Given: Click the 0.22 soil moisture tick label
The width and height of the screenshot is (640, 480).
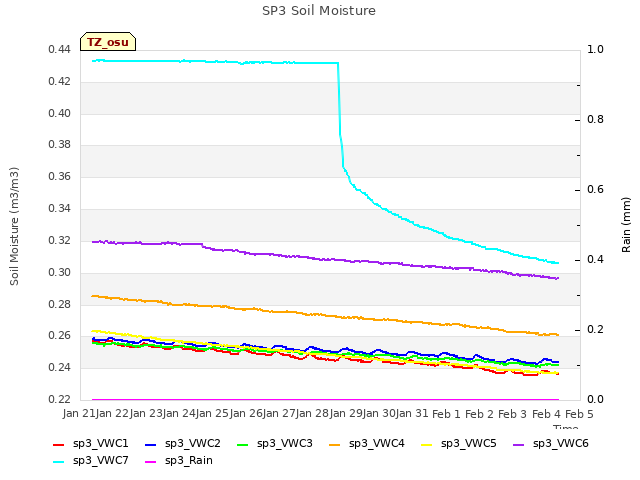Looking at the screenshot, I should pos(60,400).
